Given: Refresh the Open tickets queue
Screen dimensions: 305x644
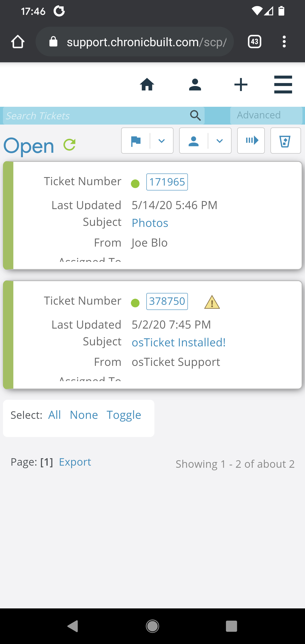Looking at the screenshot, I should point(69,145).
